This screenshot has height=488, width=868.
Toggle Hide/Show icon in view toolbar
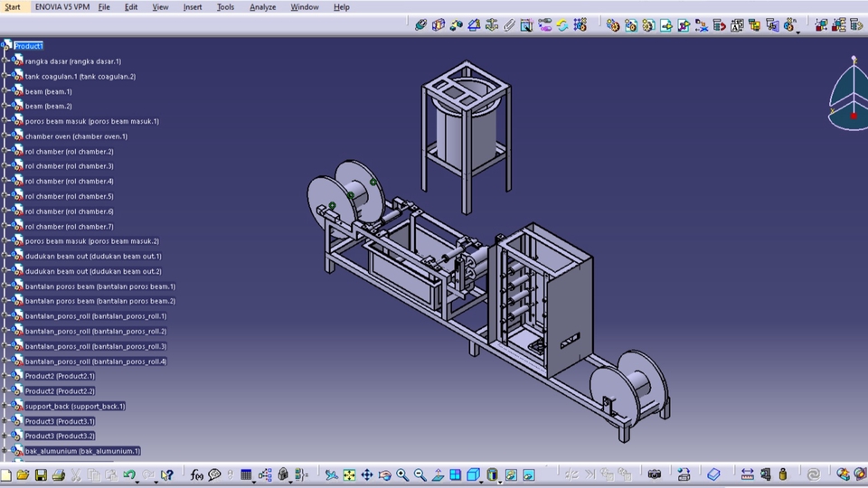510,474
